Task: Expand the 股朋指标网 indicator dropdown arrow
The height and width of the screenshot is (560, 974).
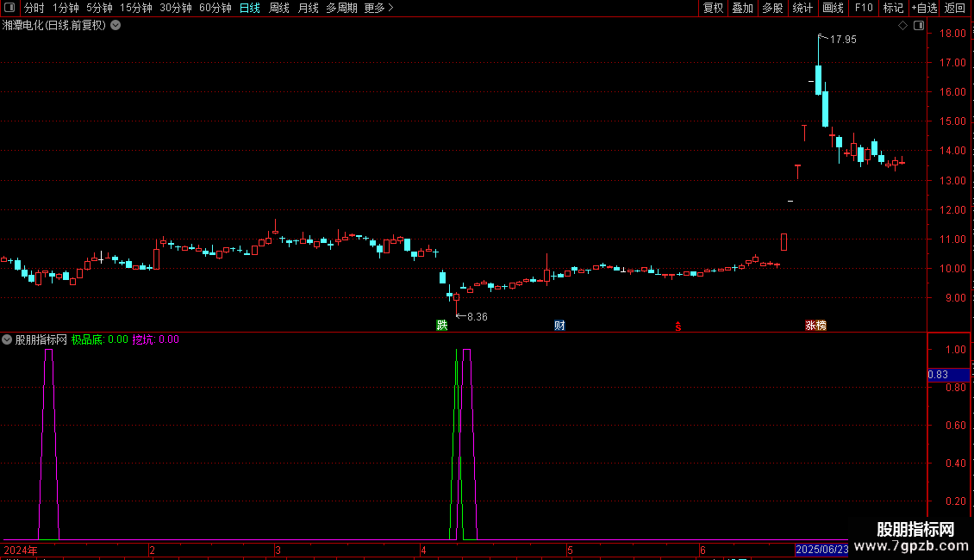Action: tap(7, 339)
